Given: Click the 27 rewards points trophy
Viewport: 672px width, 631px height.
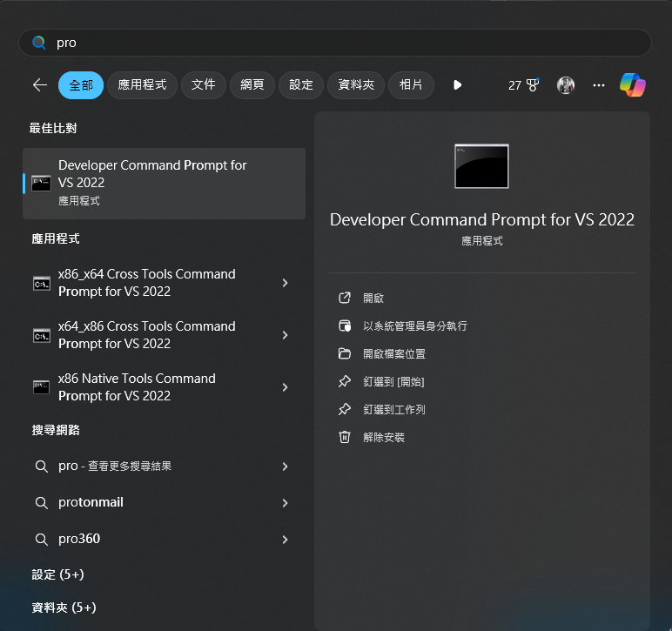Looking at the screenshot, I should [524, 85].
